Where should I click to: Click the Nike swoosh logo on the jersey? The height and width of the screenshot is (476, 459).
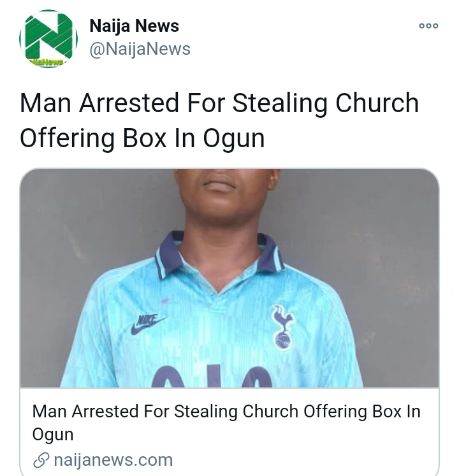(x=147, y=324)
